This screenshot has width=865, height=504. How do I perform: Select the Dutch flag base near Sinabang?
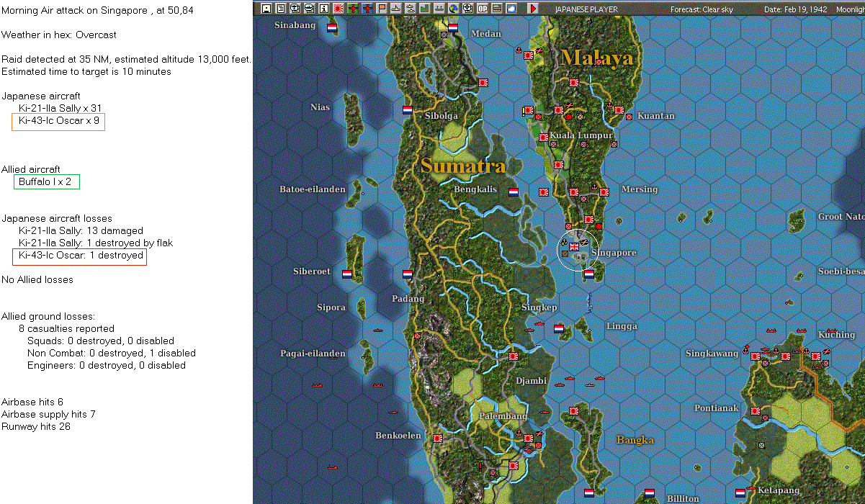pos(333,28)
